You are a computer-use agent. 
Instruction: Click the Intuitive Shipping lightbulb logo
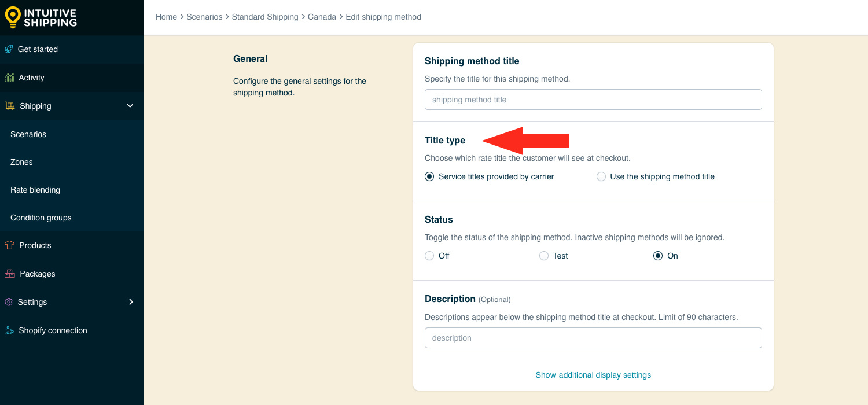point(13,17)
